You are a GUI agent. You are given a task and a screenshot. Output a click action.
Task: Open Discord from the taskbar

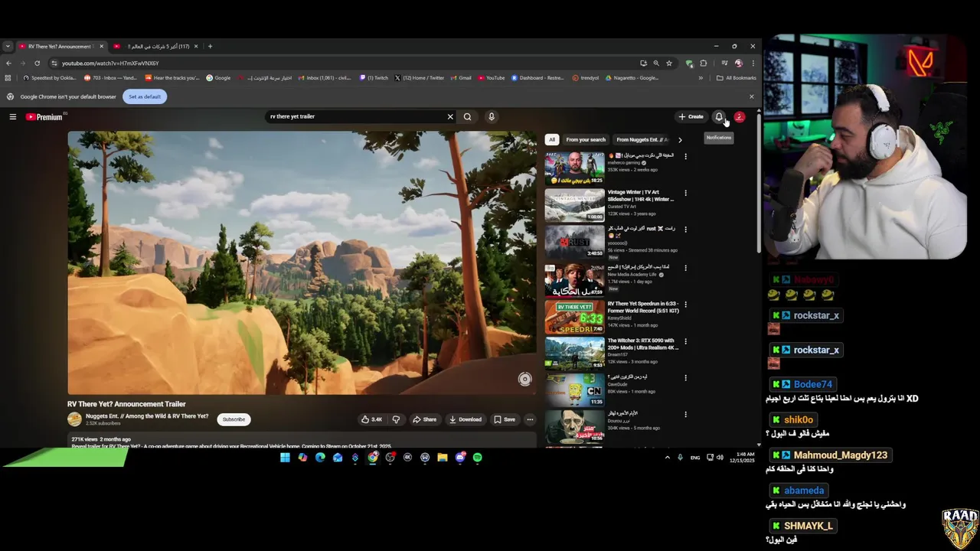tap(459, 458)
